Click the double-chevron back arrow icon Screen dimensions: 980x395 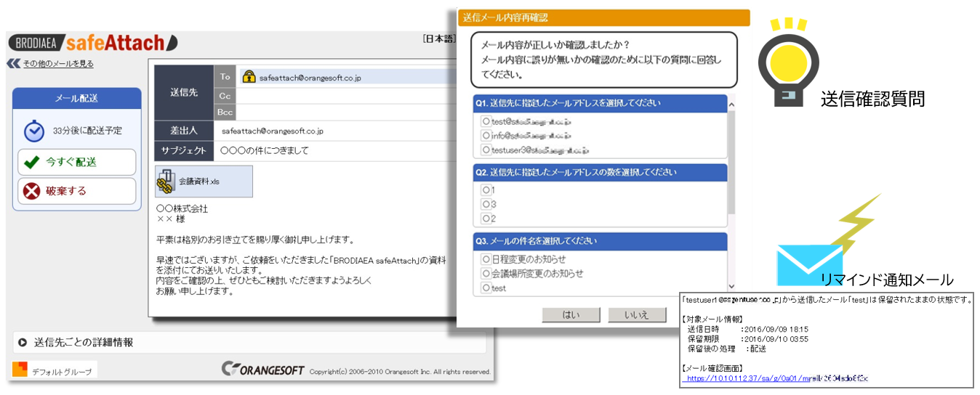click(13, 64)
